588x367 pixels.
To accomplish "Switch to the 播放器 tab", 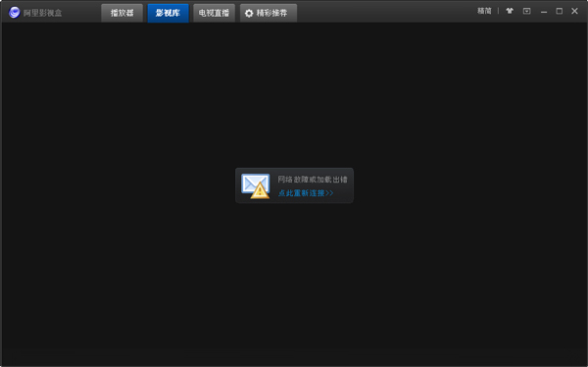I will 122,13.
